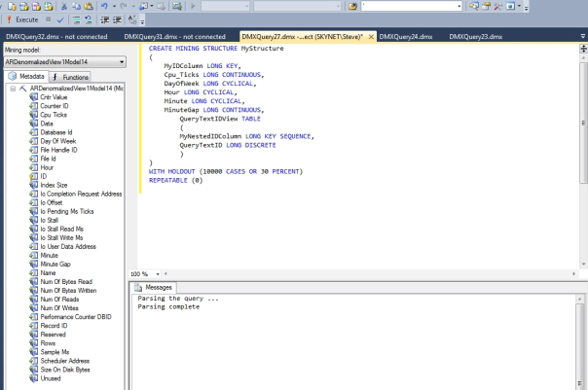Click the Cancel executing query stop icon
The height and width of the screenshot is (390, 588).
(48, 18)
